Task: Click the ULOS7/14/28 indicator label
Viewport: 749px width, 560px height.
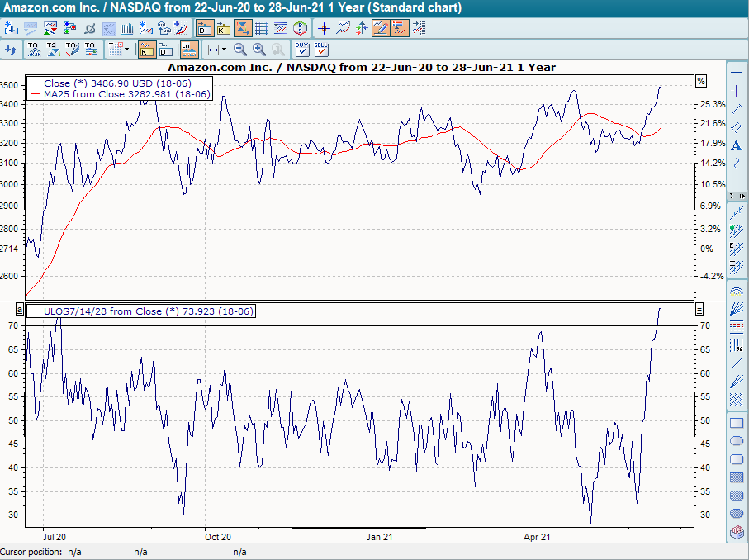Action: coord(140,311)
